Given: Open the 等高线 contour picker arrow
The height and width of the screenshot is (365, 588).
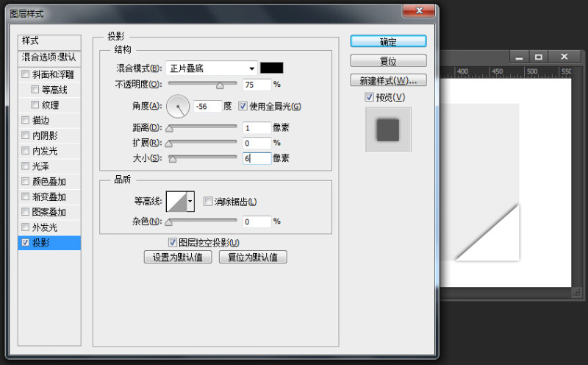Looking at the screenshot, I should tap(190, 202).
